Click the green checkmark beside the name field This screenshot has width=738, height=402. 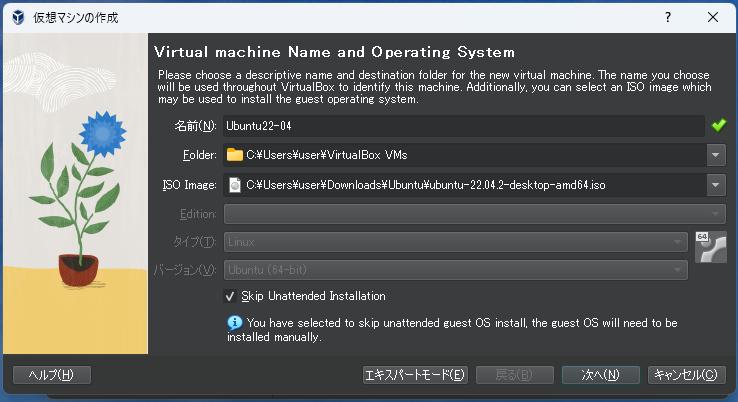pos(719,125)
